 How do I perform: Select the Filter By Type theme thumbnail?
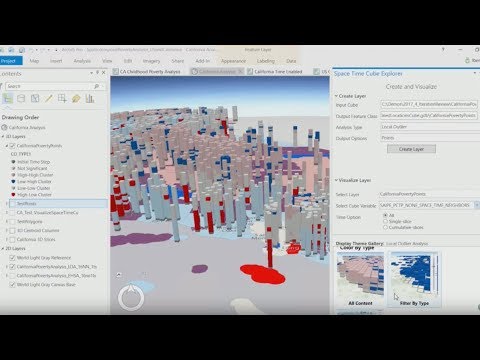point(414,279)
